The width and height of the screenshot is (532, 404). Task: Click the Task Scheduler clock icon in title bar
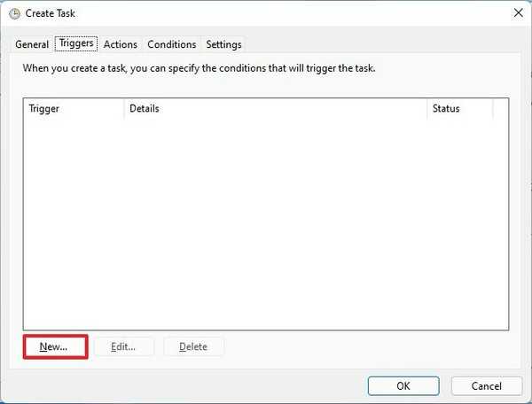click(x=13, y=13)
